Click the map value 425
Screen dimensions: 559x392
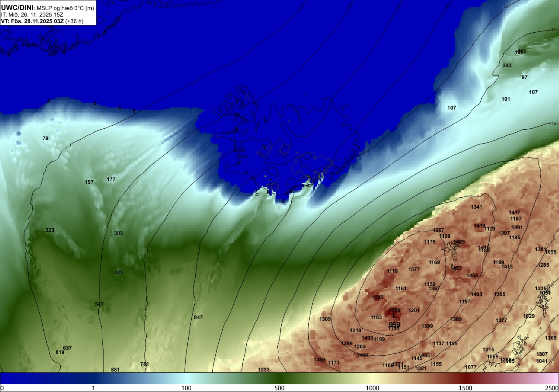(118, 272)
